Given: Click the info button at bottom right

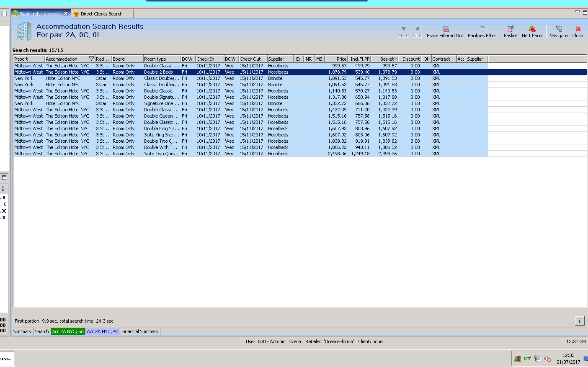Looking at the screenshot, I should (x=579, y=321).
